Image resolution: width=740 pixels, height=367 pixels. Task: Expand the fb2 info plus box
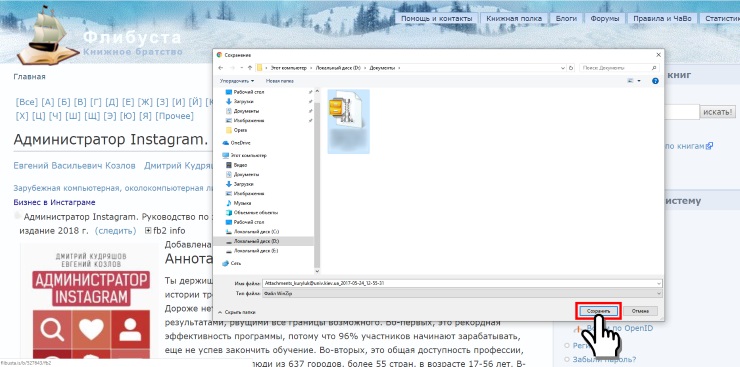click(x=148, y=231)
